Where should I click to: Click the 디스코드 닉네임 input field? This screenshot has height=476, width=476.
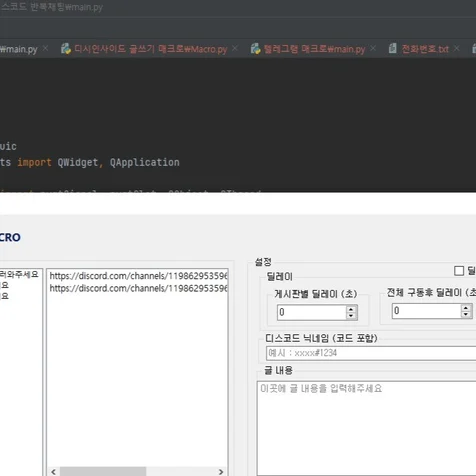[x=371, y=353]
